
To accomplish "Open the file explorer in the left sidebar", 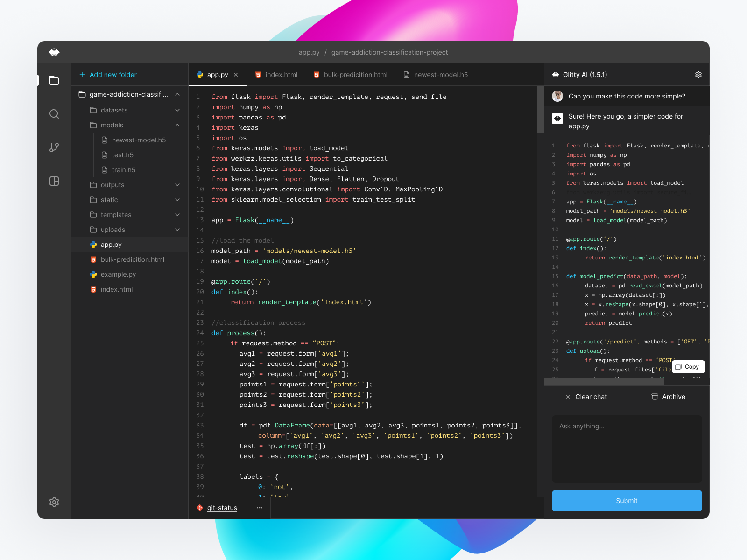I will coord(54,80).
